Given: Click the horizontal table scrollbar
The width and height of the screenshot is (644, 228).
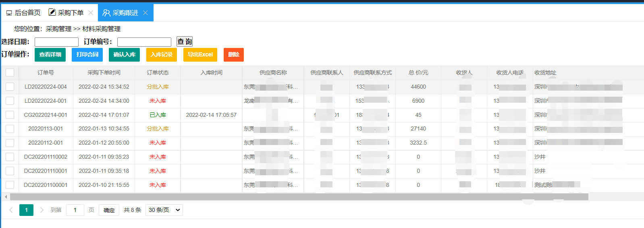Looking at the screenshot, I should pyautogui.click(x=299, y=197).
